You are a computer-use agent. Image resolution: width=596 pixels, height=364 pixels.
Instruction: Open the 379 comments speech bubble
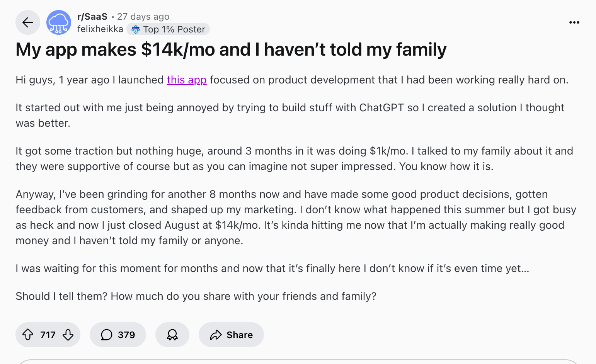coord(118,335)
